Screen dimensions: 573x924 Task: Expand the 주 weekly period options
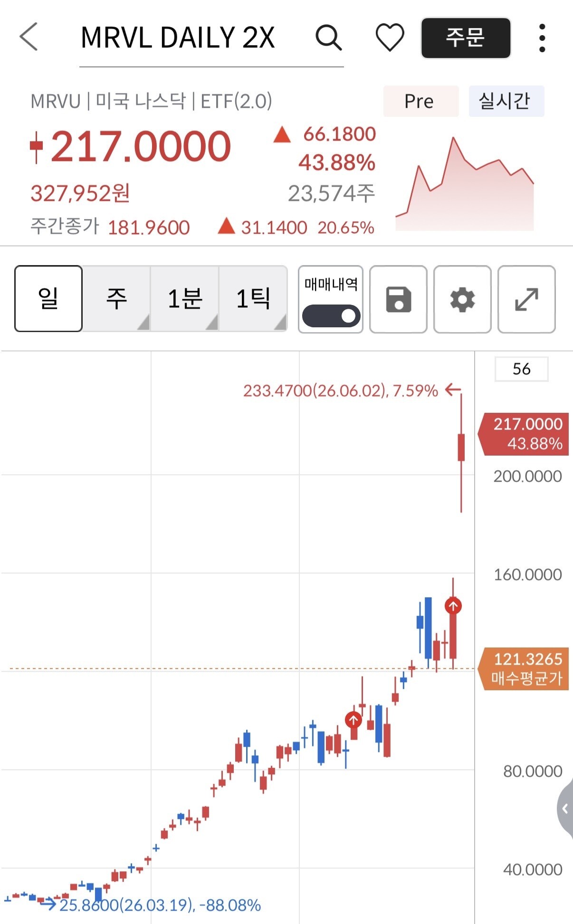(x=116, y=299)
